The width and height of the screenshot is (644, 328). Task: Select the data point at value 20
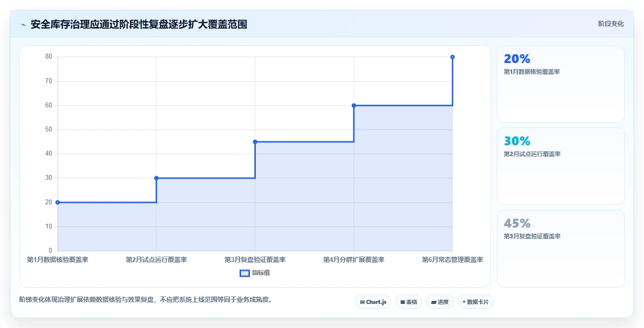58,202
